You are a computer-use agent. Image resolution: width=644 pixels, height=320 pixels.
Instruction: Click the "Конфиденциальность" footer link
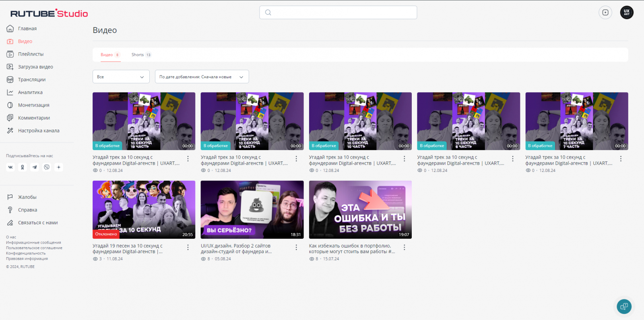point(26,253)
